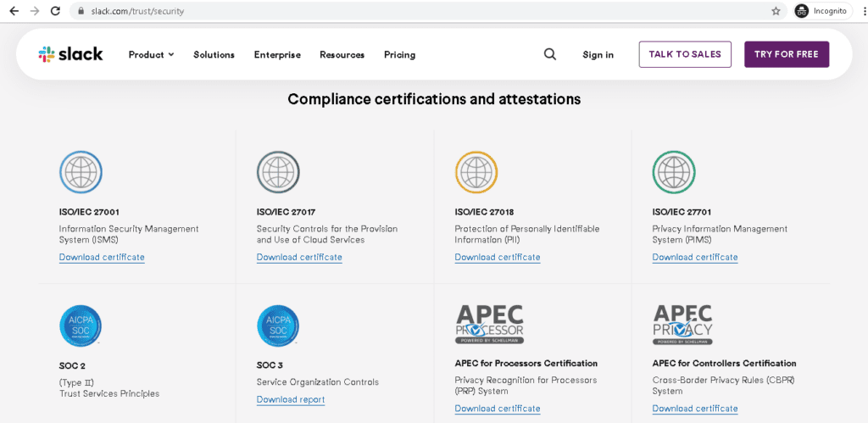Open the Chrome three-dot menu
This screenshot has height=423, width=868.
pyautogui.click(x=864, y=11)
